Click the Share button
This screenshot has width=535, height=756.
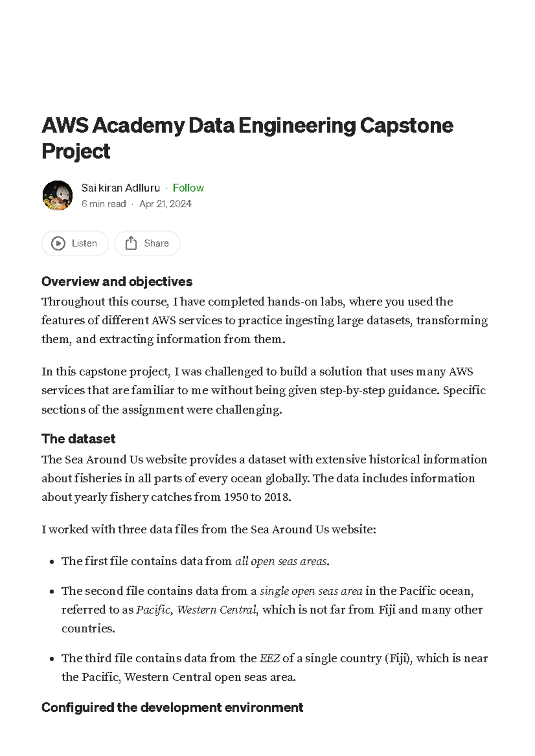click(147, 243)
